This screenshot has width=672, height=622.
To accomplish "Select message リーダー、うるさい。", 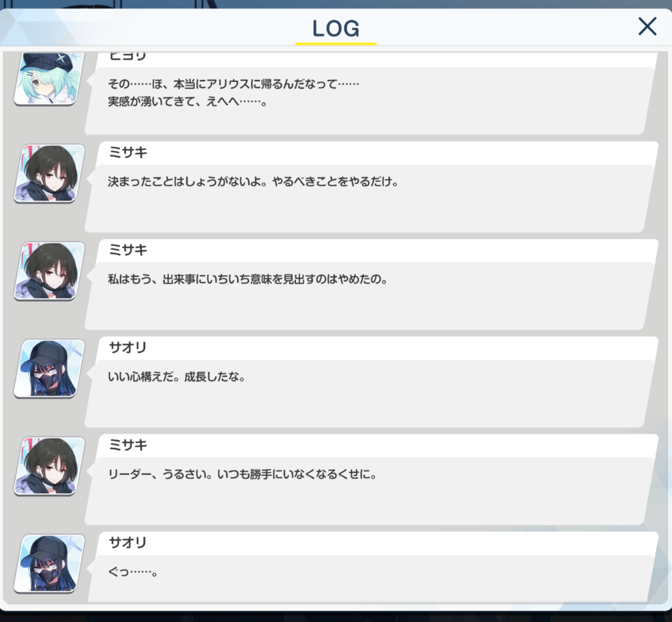I will coord(370,491).
